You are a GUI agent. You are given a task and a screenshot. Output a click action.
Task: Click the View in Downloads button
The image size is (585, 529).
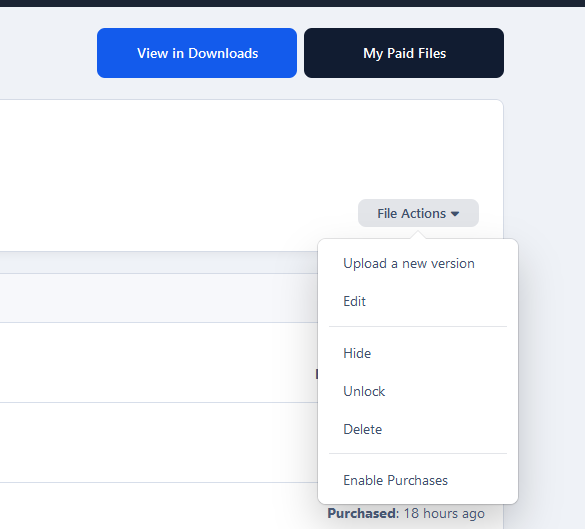click(x=197, y=53)
